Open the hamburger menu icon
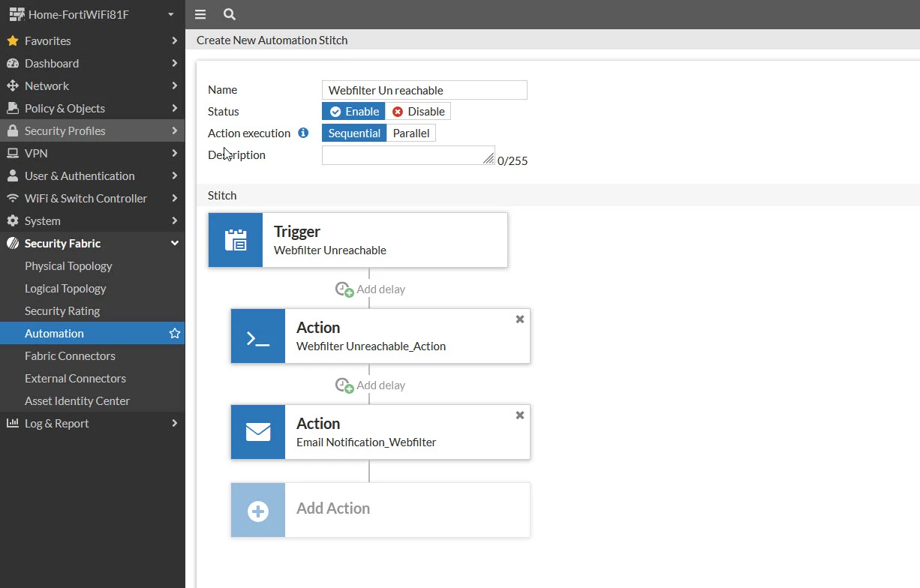The width and height of the screenshot is (920, 588). click(x=200, y=14)
